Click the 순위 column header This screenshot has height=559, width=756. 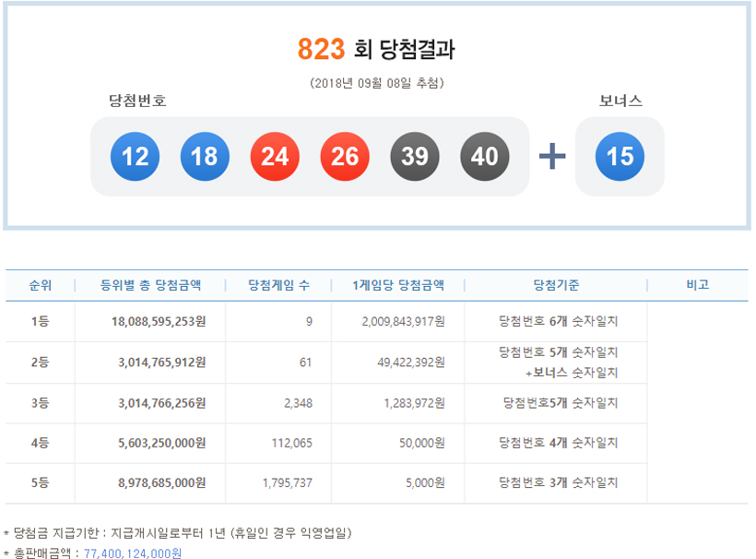[x=40, y=285]
